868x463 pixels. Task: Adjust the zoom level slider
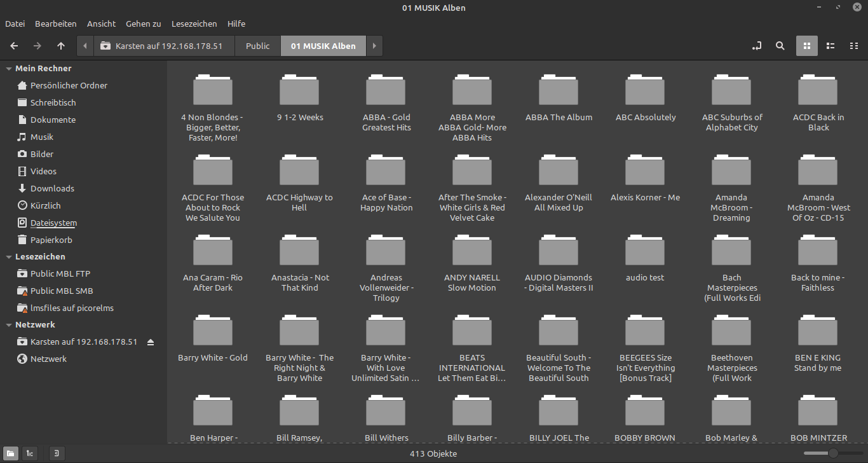832,453
